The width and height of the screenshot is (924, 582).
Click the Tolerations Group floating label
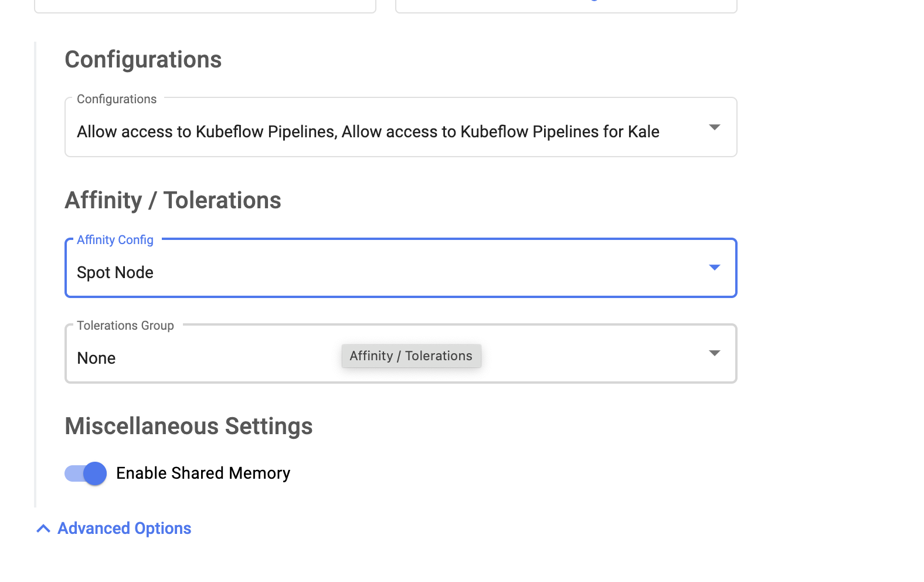(x=125, y=326)
